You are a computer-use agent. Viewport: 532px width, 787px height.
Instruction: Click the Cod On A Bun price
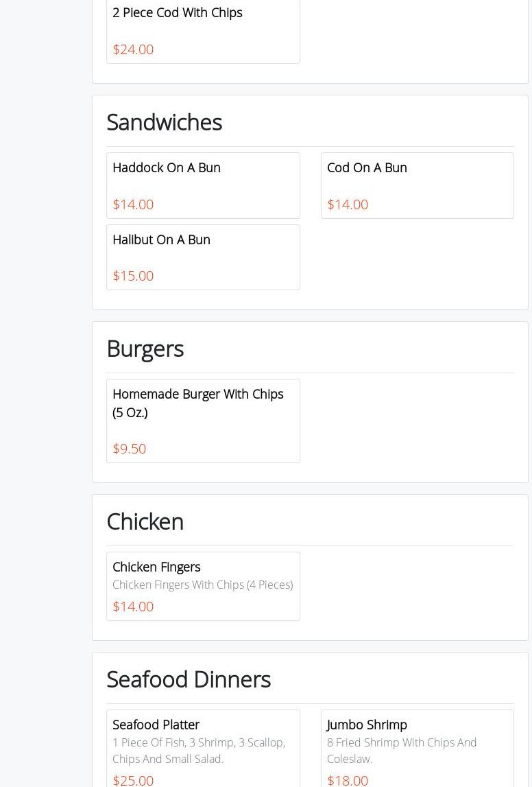(348, 204)
